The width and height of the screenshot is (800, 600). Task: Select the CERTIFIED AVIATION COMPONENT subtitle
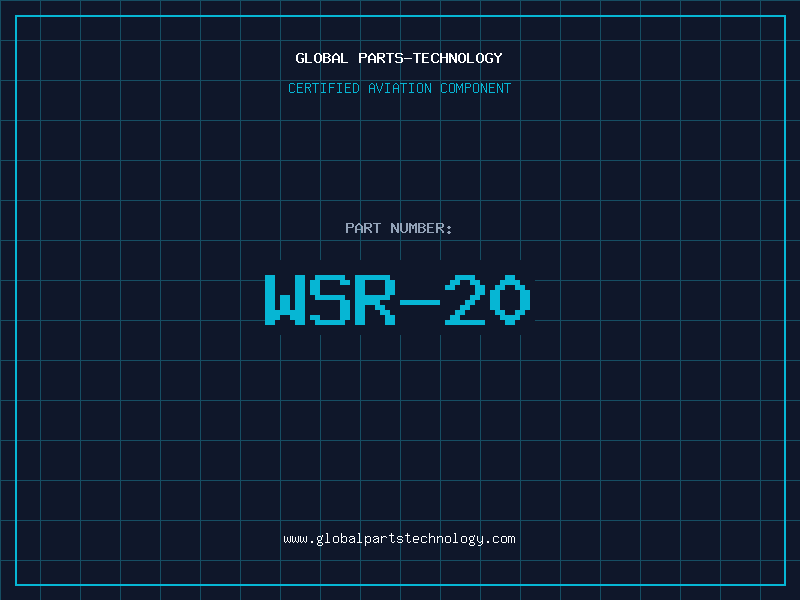pos(399,89)
